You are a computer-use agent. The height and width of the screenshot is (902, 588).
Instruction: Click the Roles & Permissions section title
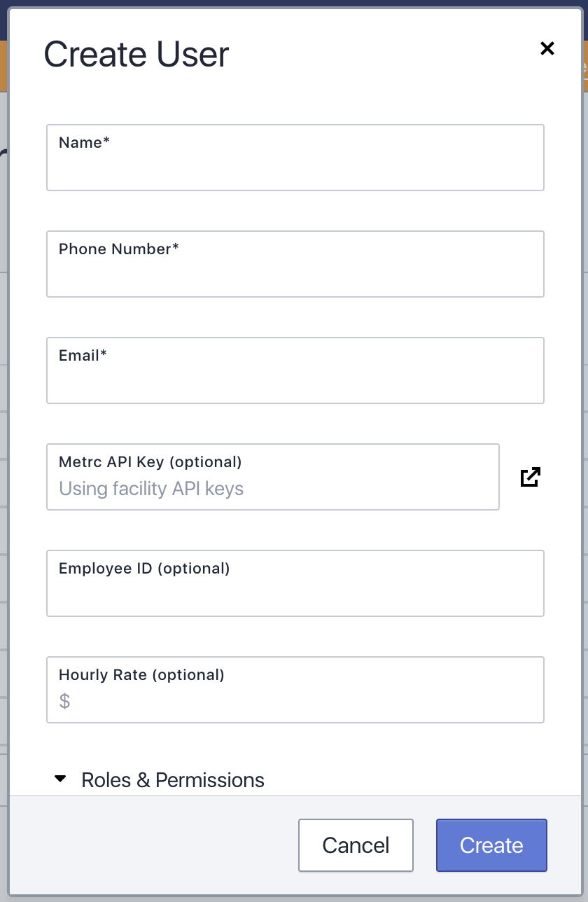click(173, 780)
